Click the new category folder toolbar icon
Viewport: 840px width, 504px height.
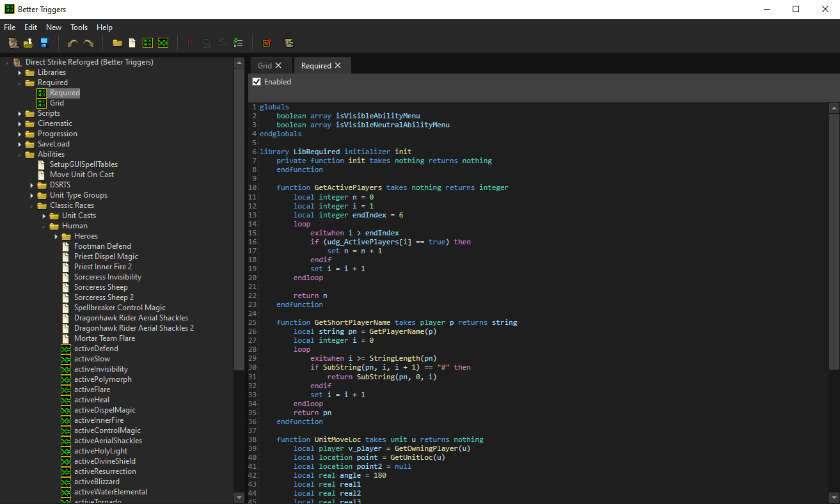click(x=117, y=43)
